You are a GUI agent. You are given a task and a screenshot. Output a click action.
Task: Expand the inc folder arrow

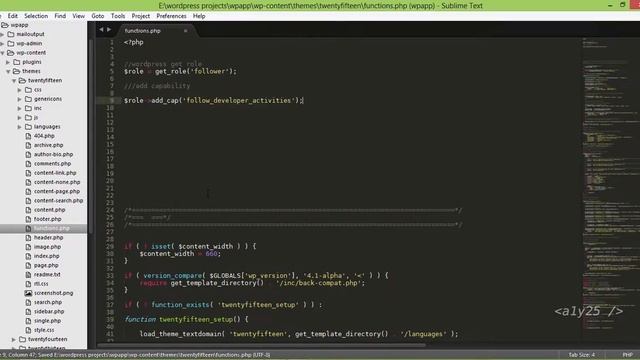(20, 109)
